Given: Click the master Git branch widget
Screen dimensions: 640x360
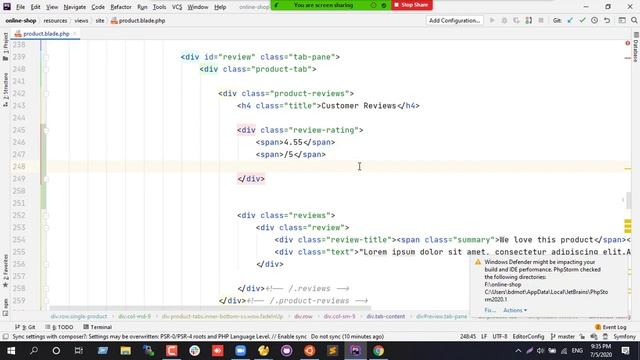Looking at the screenshot, I should 562,337.
